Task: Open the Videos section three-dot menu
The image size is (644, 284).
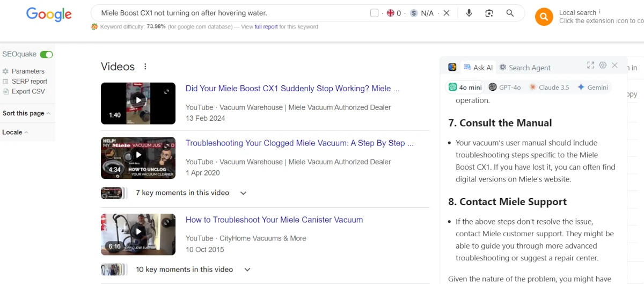Action: (x=145, y=67)
